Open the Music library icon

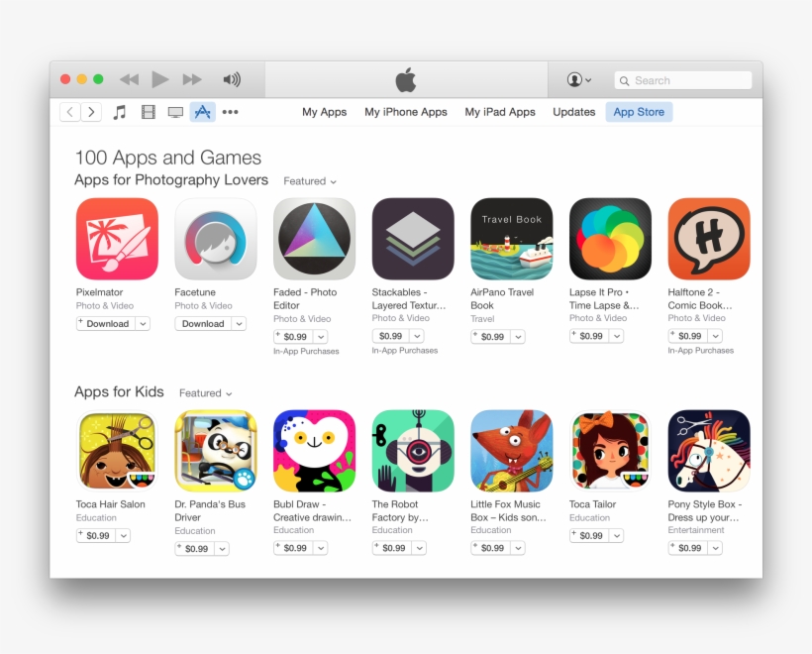[120, 112]
